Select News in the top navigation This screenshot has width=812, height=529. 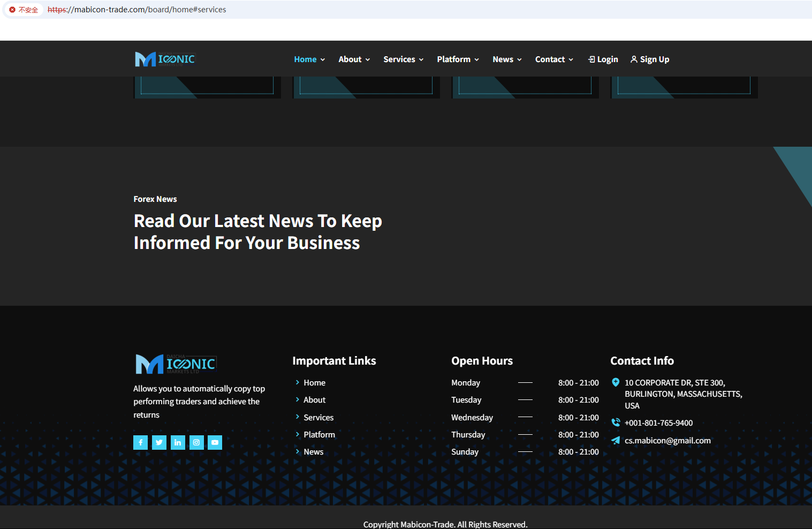coord(503,59)
